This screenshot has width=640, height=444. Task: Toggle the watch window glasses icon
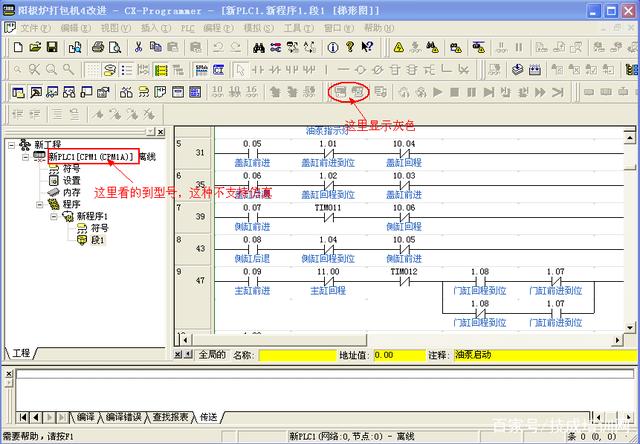pos(52,93)
